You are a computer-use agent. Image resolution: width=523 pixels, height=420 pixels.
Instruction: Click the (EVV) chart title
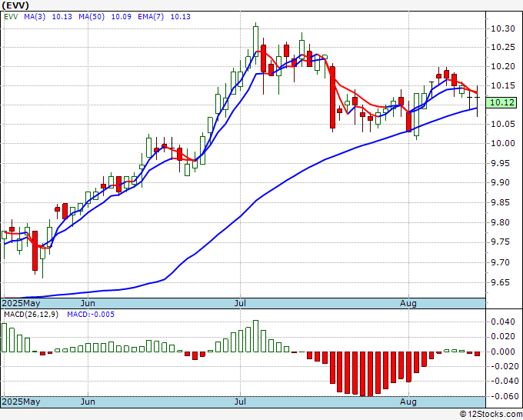tap(15, 5)
